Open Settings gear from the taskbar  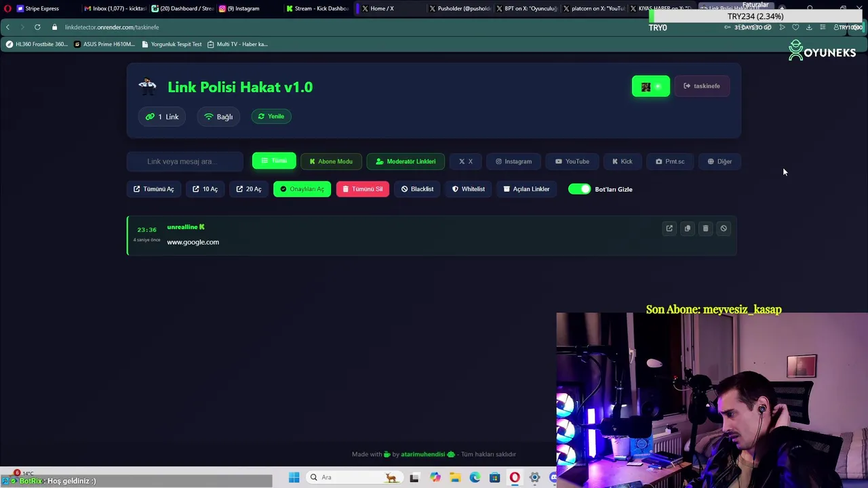535,477
